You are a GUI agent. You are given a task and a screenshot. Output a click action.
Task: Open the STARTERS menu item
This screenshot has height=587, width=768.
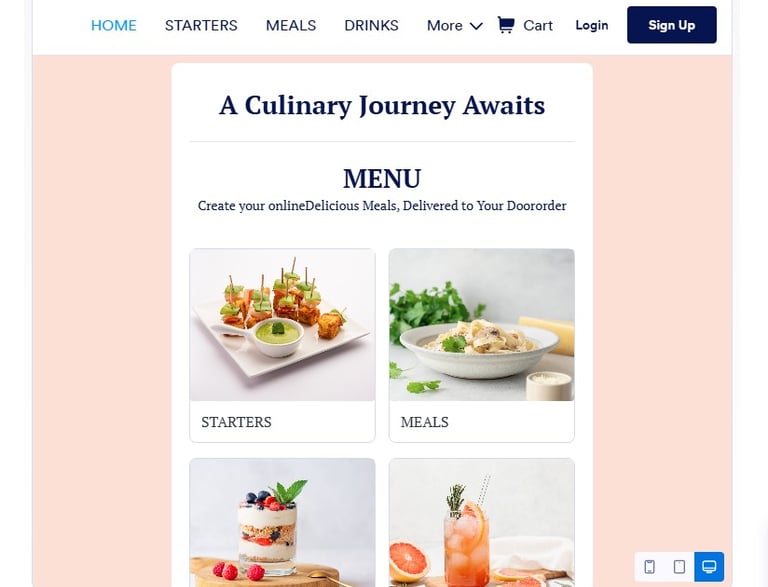coord(201,25)
